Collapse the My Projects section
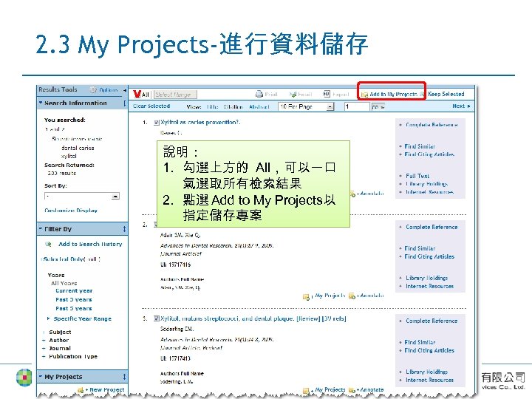This screenshot has width=532, height=399. (x=41, y=377)
